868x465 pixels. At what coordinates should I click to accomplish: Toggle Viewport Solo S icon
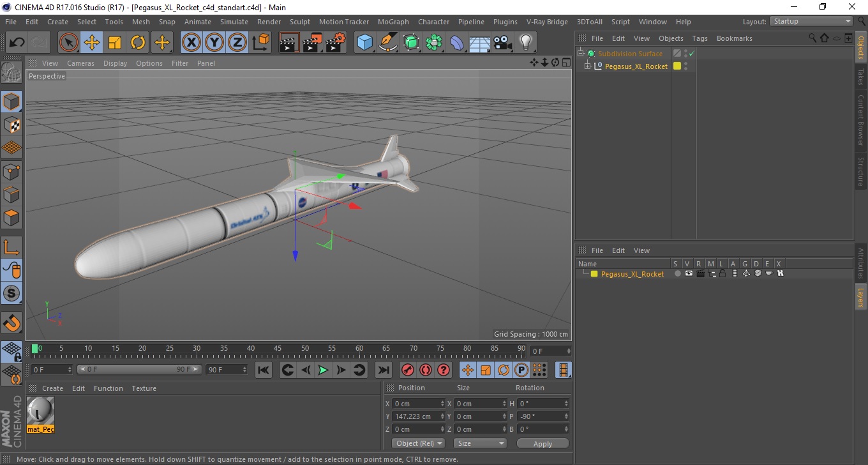tap(11, 293)
